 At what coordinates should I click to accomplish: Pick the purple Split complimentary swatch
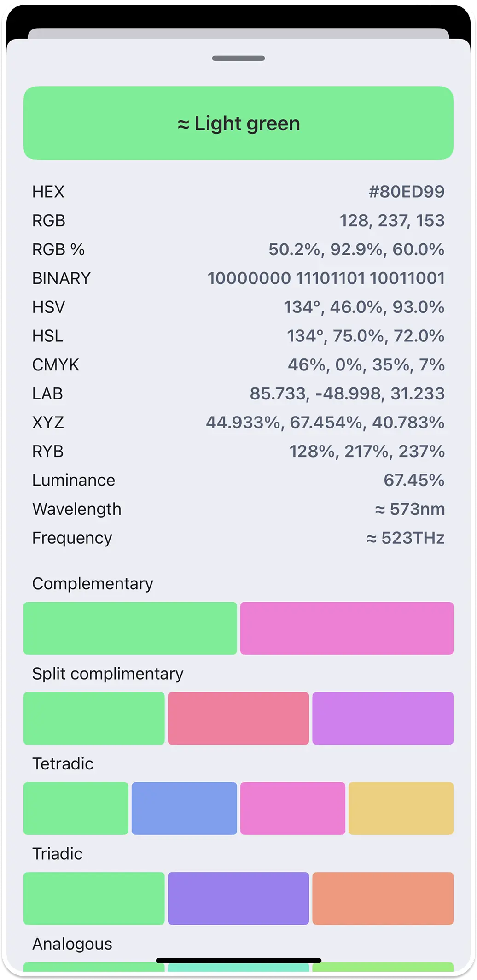(383, 718)
